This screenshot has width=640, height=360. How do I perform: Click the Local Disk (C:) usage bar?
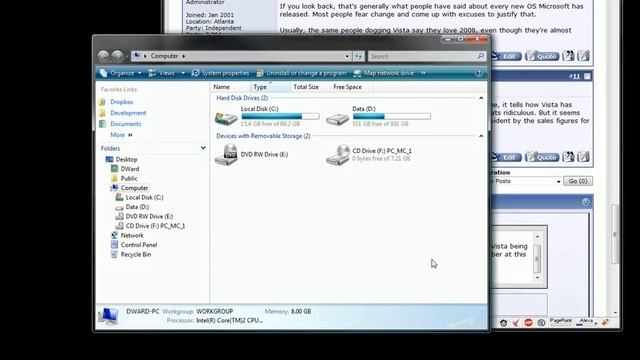click(280, 116)
